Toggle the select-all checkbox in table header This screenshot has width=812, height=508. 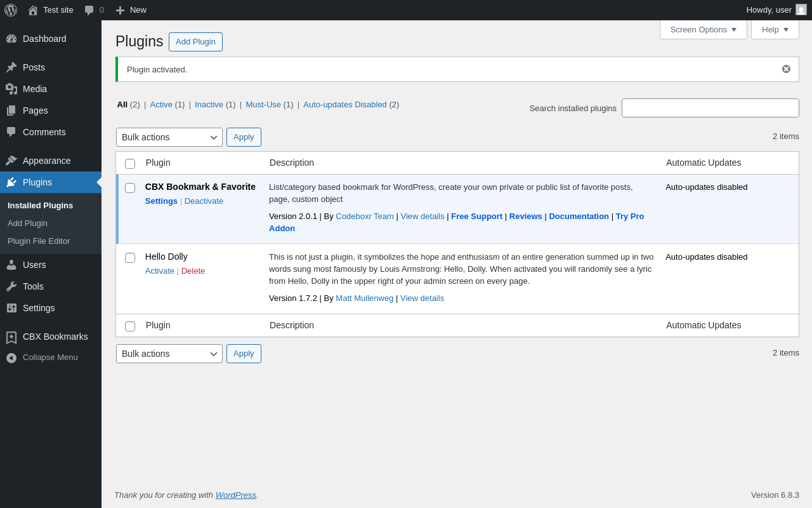(x=130, y=164)
